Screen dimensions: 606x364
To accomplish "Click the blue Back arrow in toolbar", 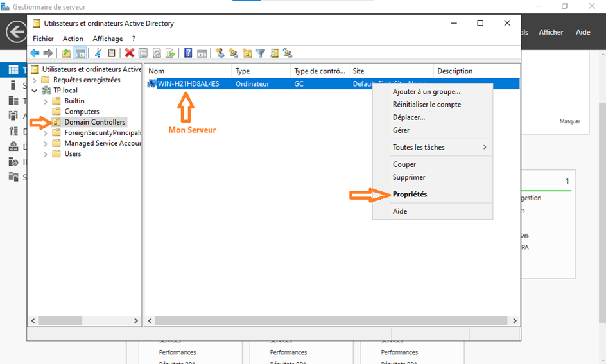I will [35, 53].
